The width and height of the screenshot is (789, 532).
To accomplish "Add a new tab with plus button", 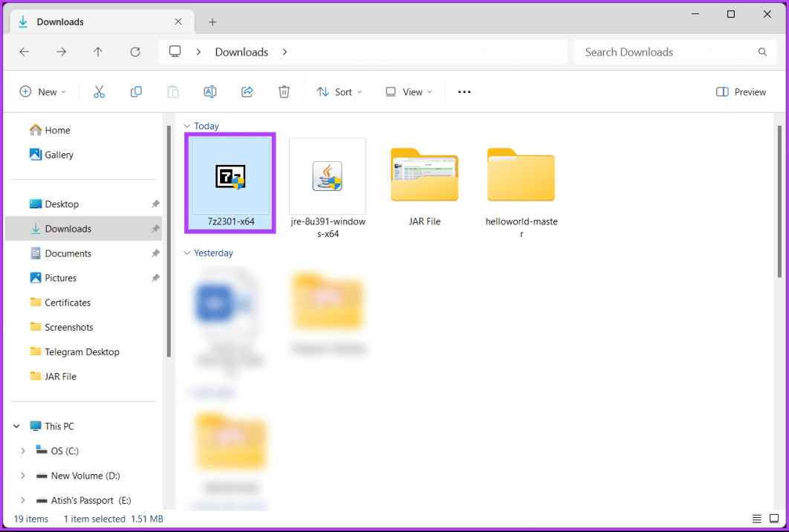I will click(x=212, y=22).
